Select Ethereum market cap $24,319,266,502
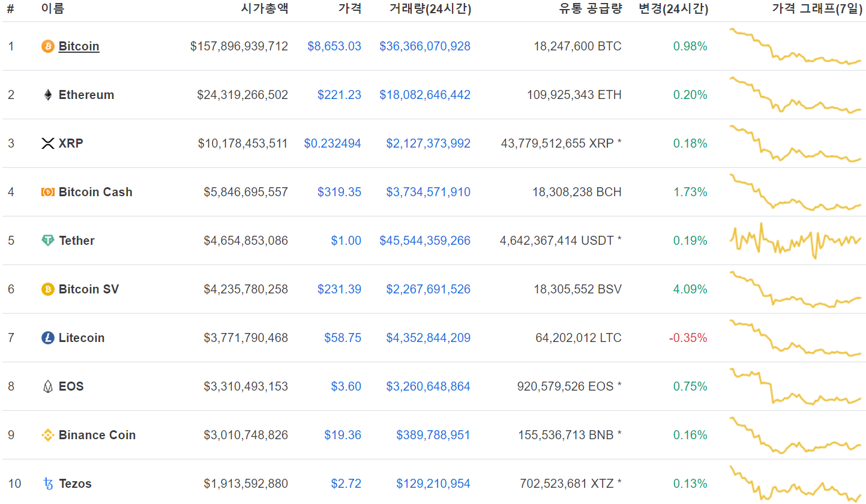866x504 pixels. click(242, 95)
